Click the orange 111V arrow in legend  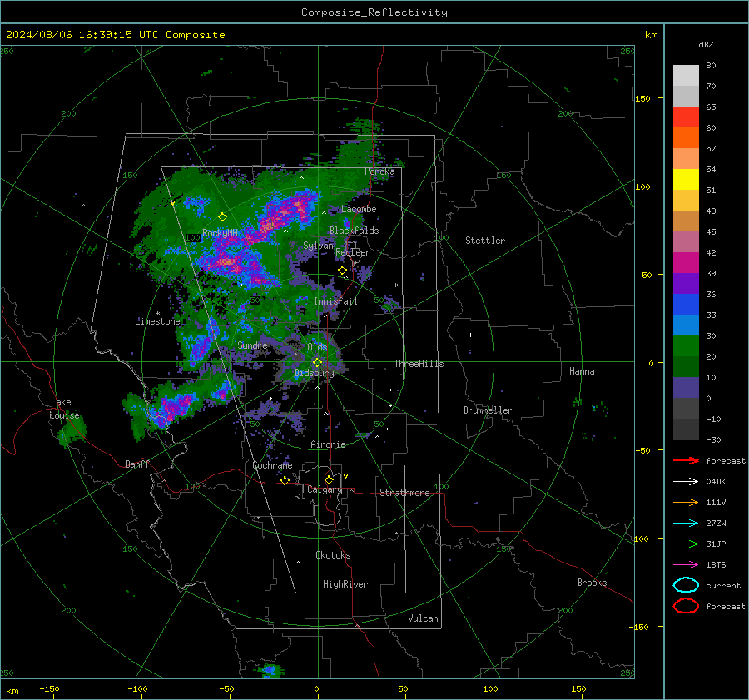point(686,502)
